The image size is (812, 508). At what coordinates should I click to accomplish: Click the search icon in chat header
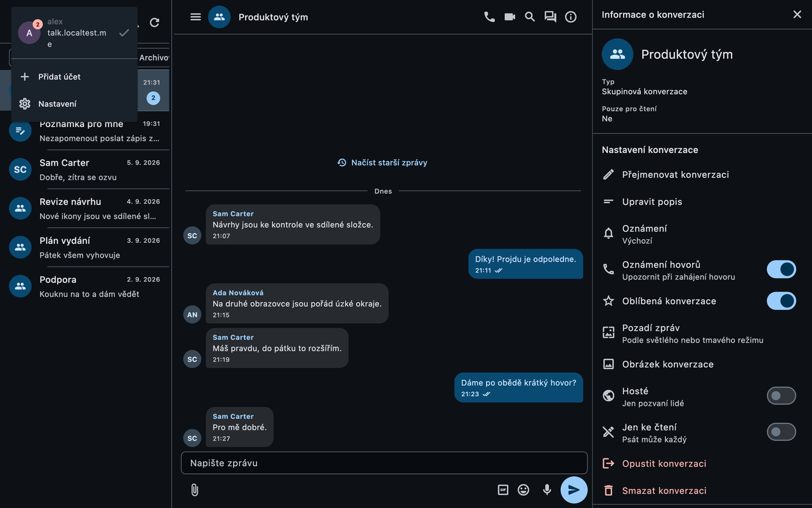(x=530, y=17)
